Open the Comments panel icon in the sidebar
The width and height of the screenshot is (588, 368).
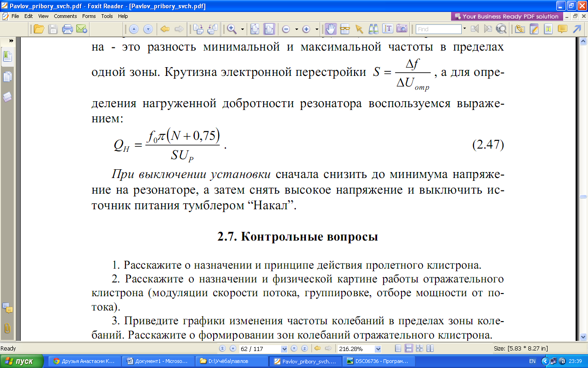(x=7, y=307)
